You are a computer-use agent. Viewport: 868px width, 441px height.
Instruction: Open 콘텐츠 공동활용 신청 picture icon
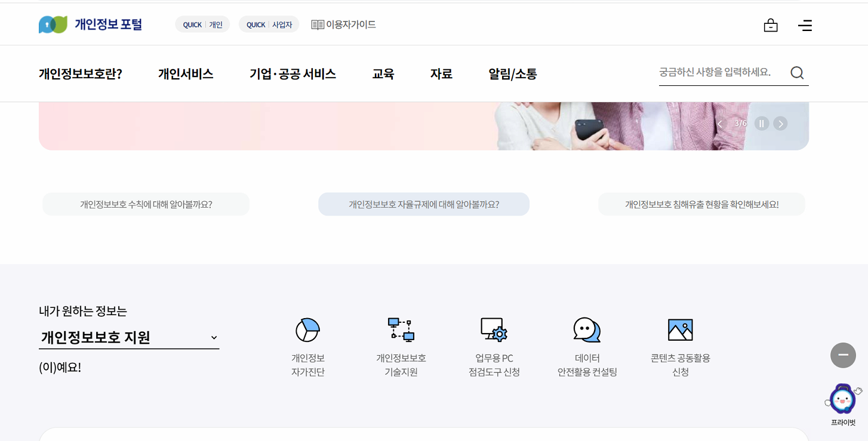(x=681, y=330)
